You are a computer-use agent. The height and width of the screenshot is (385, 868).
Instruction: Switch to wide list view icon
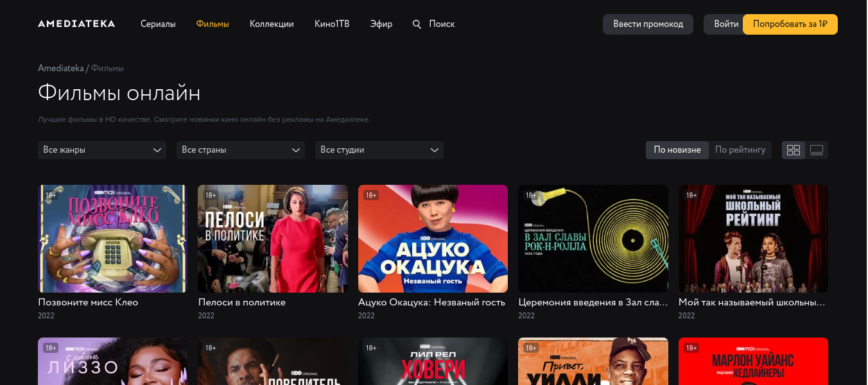point(817,150)
